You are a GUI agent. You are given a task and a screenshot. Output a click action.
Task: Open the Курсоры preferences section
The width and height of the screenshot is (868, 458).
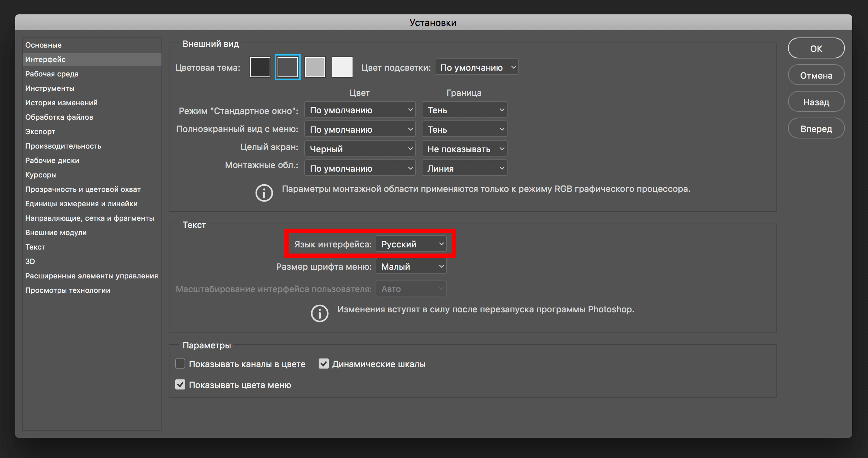click(41, 175)
